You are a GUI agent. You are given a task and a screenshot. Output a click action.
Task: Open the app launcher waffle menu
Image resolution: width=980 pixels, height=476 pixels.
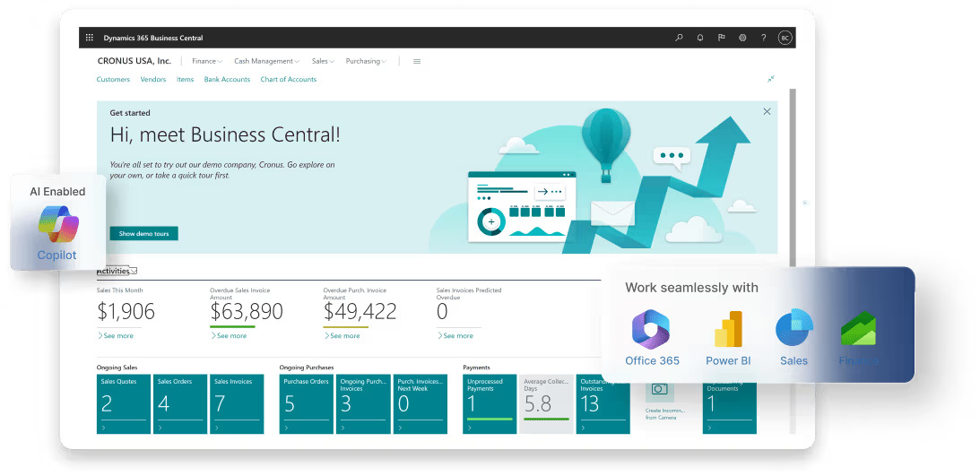pos(90,38)
